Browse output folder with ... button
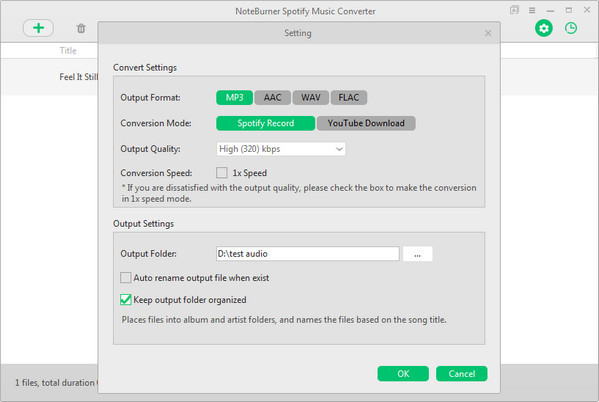 pyautogui.click(x=418, y=254)
